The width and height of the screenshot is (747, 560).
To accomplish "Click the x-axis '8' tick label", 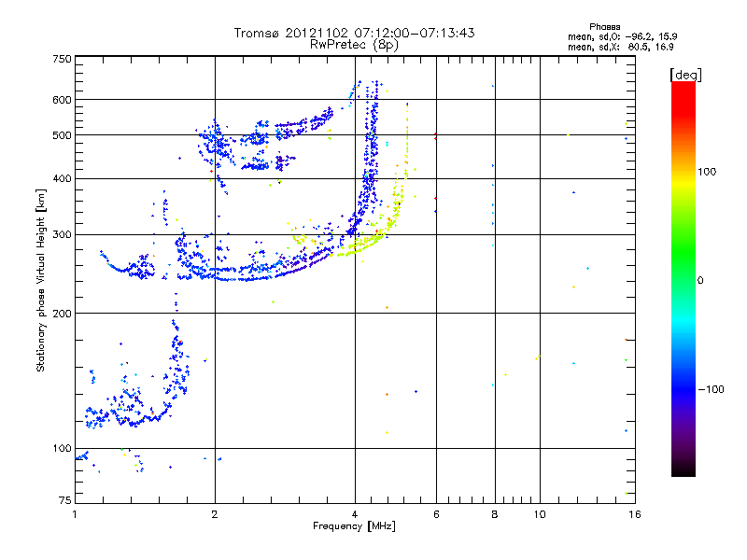I will (x=495, y=514).
